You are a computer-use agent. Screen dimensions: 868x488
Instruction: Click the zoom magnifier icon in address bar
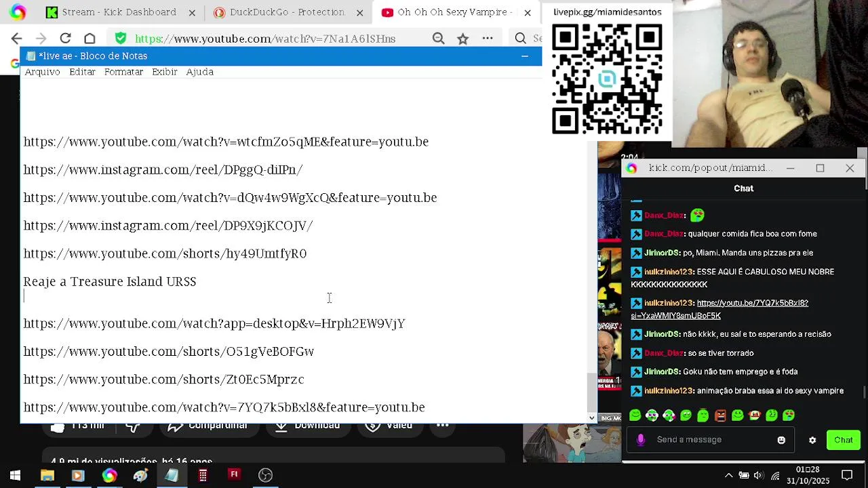439,39
